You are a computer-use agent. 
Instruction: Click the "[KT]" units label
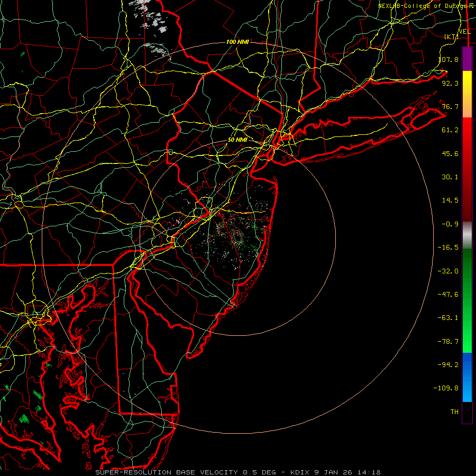click(451, 36)
